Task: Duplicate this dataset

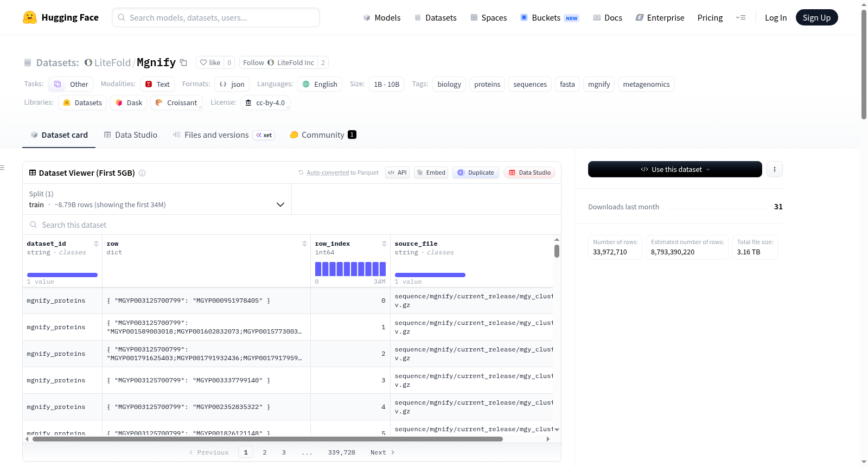Action: point(475,172)
